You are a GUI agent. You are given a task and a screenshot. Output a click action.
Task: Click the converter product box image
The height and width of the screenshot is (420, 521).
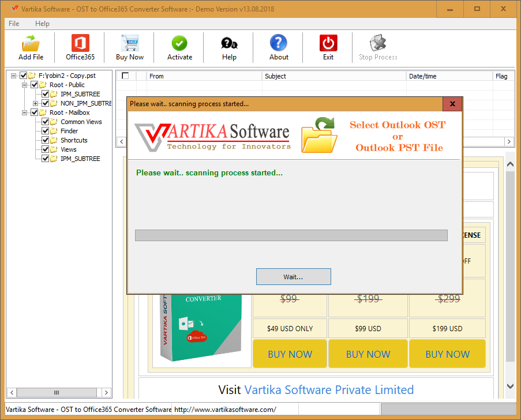coord(201,328)
